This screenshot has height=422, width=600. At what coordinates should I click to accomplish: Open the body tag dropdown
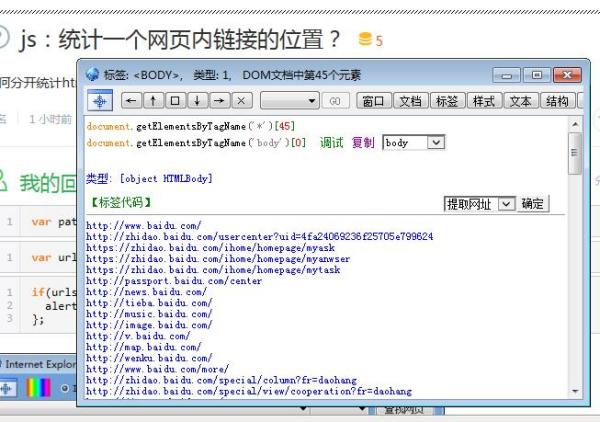pos(413,143)
